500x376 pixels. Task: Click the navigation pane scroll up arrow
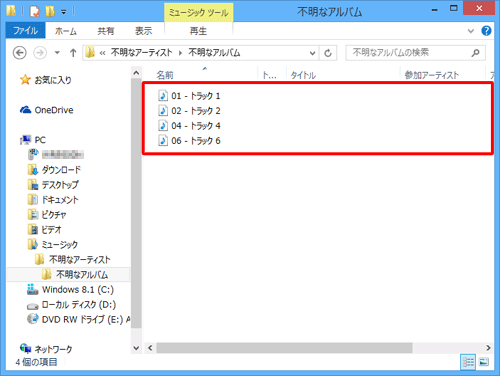point(136,73)
